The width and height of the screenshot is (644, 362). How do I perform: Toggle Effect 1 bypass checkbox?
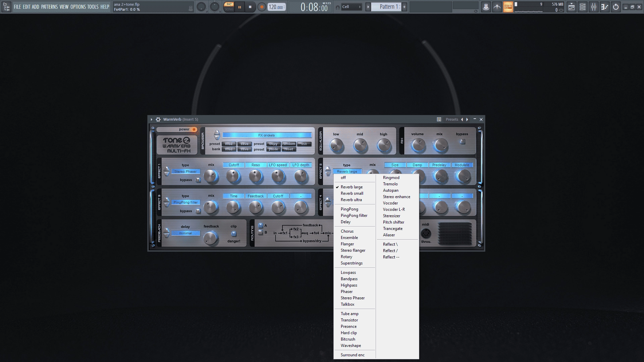click(x=198, y=180)
